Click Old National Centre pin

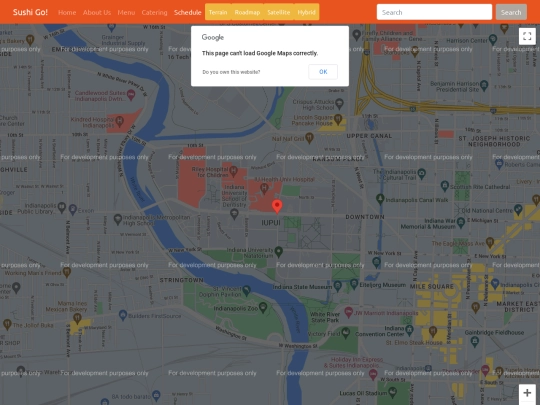tap(518, 209)
